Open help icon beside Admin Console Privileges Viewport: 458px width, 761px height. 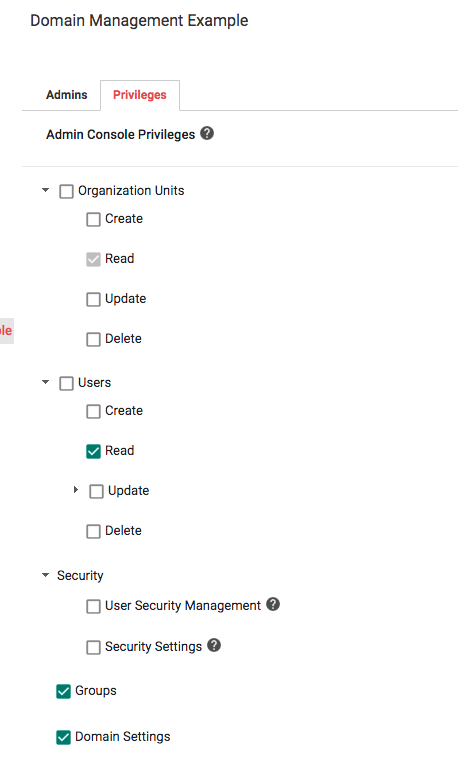click(x=207, y=133)
